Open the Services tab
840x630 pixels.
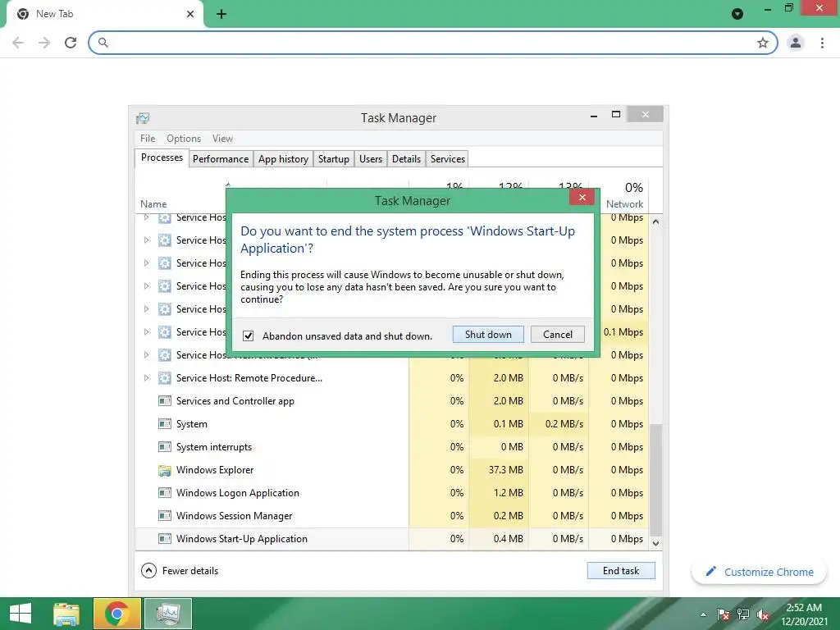[448, 159]
